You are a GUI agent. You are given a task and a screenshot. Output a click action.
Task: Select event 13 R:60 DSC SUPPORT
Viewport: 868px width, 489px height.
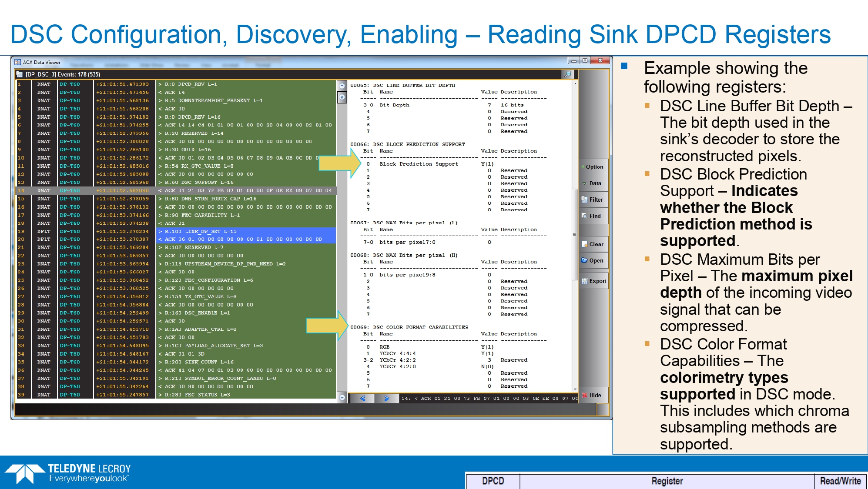176,183
